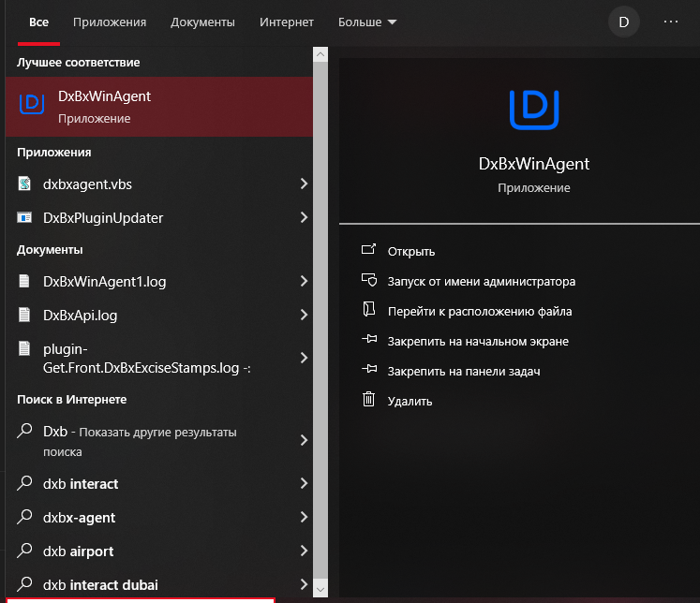
Task: Click the results list scrollbar down arrow
Action: [320, 587]
